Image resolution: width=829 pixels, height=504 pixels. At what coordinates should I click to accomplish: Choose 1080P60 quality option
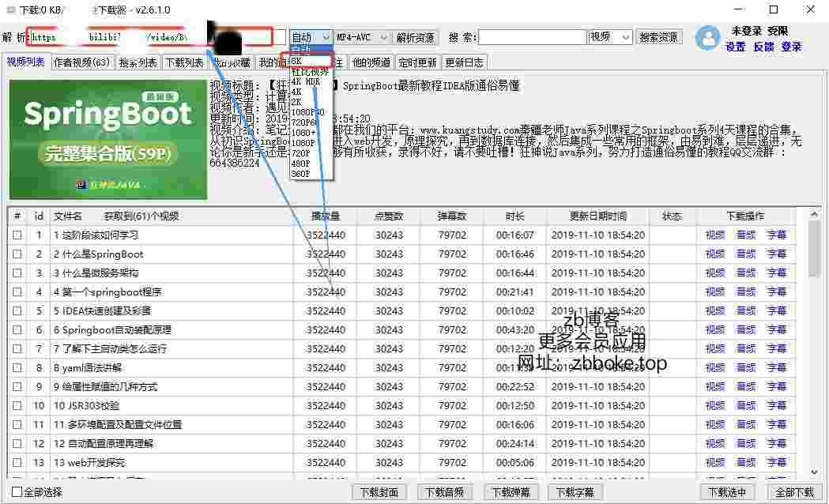(311, 112)
